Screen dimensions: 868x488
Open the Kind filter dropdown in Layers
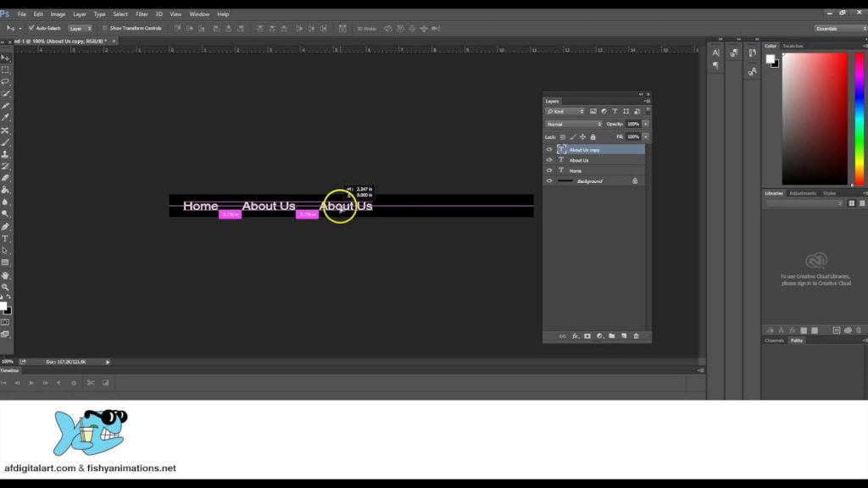click(564, 110)
